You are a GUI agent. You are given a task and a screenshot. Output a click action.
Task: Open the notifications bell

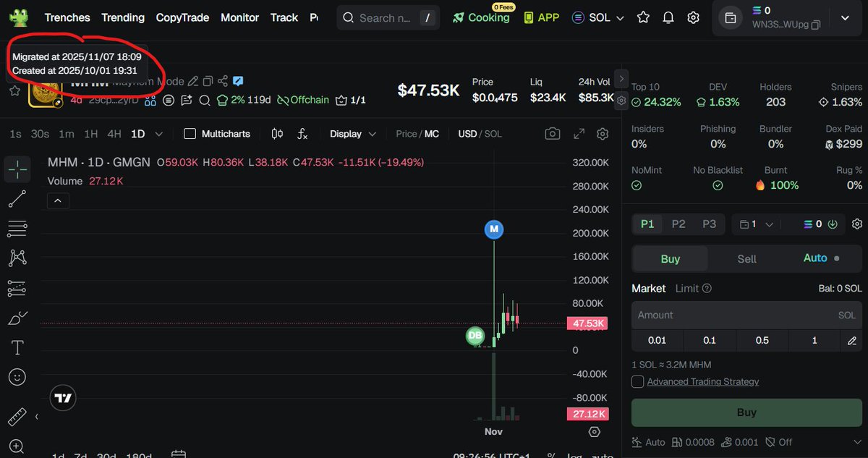668,17
